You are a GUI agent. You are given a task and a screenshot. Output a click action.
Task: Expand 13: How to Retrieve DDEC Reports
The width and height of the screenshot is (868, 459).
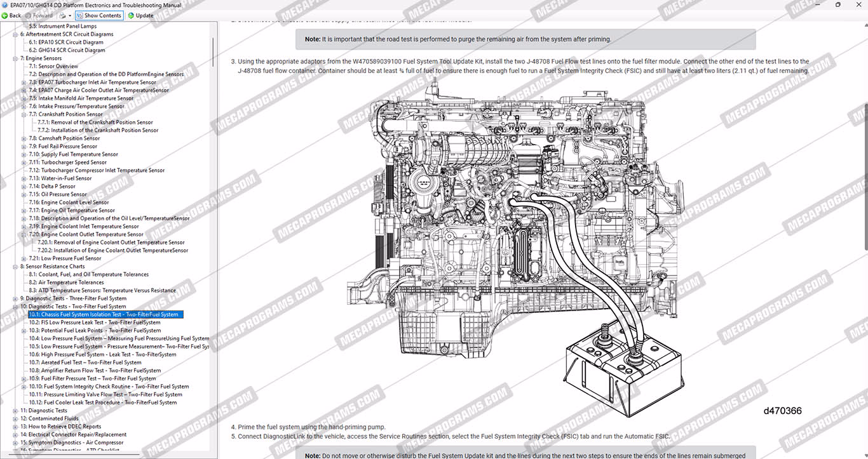pos(15,427)
